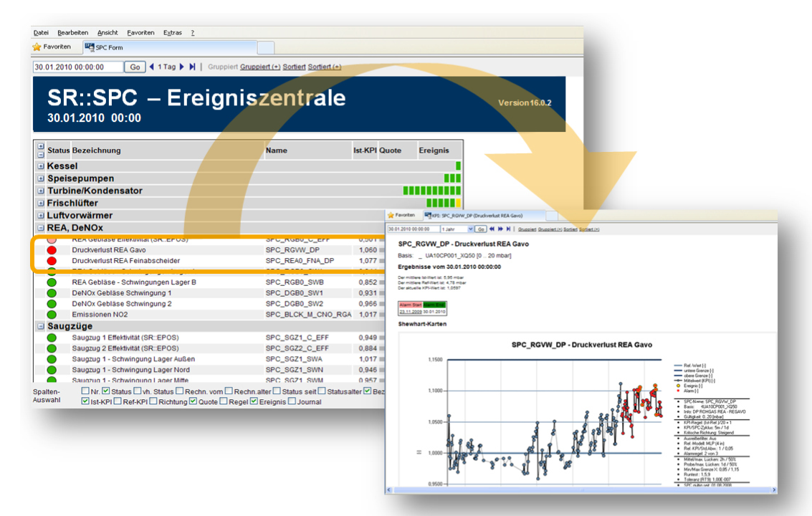Click green status dot of Schwingung Lager Außen
Viewport: 812px width, 516px height.
52,359
